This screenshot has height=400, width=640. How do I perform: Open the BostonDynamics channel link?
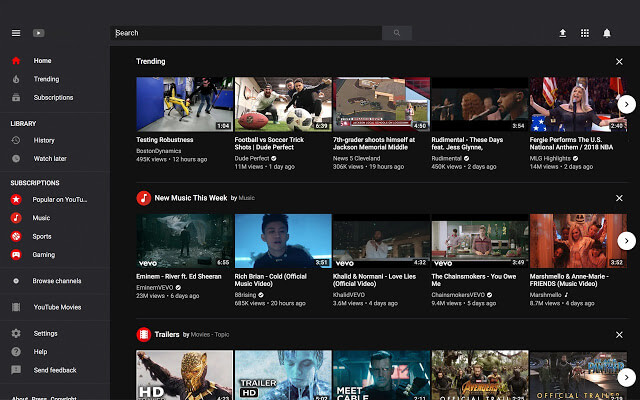(x=158, y=151)
